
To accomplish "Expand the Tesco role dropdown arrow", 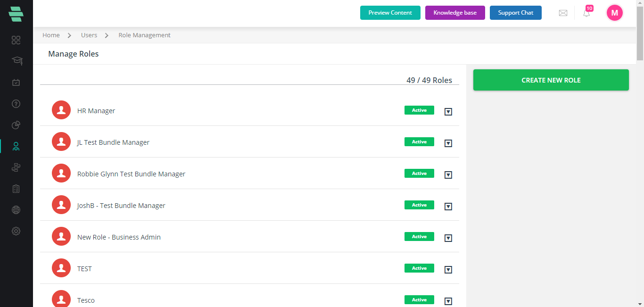I will coord(448,301).
